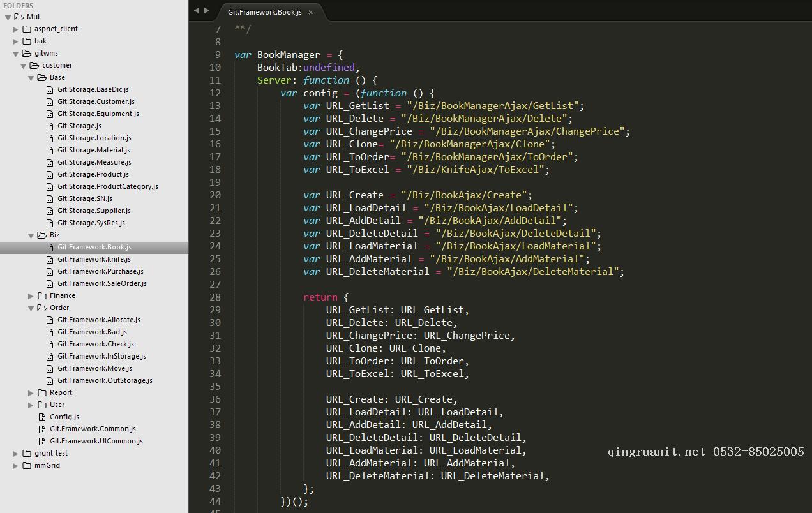This screenshot has width=812, height=513.
Task: Click the Git.Framework.Common.js file icon
Action: click(x=42, y=429)
